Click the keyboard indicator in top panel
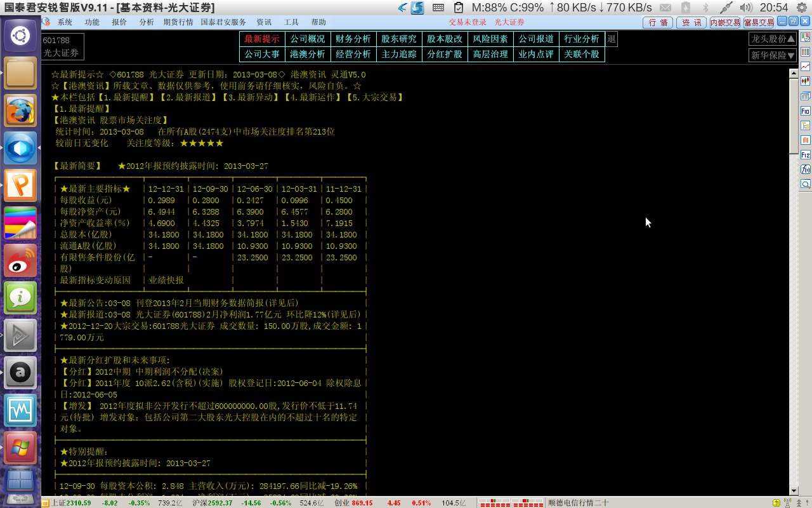The width and height of the screenshot is (812, 508). (438, 8)
